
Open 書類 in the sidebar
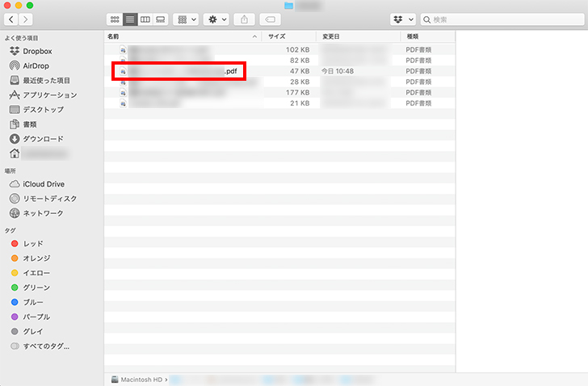(x=23, y=124)
